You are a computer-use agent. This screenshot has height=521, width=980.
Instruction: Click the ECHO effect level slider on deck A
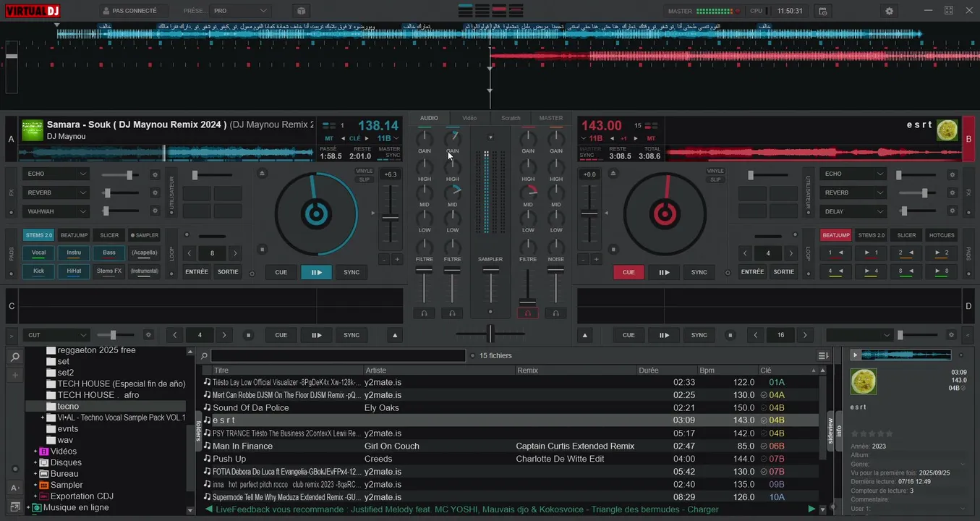pyautogui.click(x=120, y=174)
